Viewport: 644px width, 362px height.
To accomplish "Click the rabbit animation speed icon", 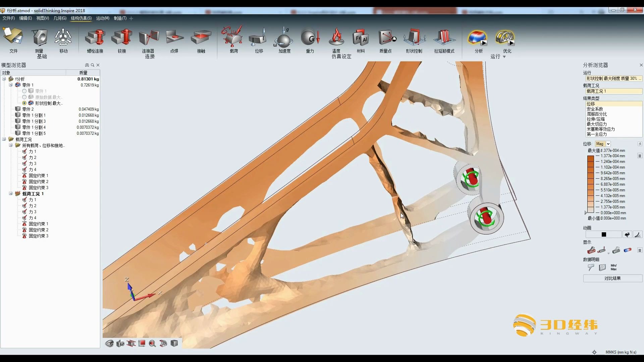I will click(x=627, y=235).
